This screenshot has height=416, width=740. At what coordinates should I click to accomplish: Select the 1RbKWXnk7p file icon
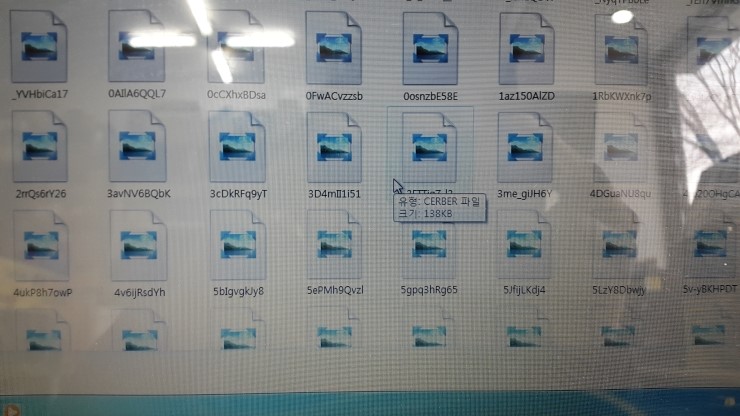[621, 50]
